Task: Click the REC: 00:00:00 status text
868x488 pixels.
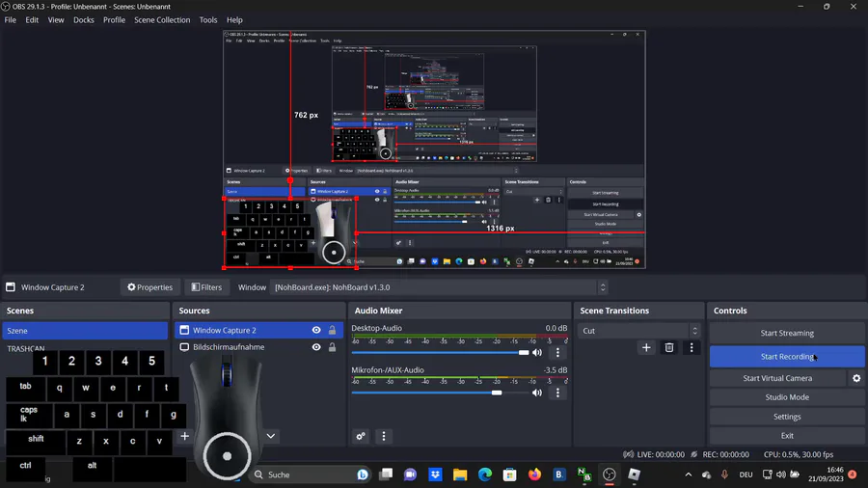Action: [x=725, y=454]
